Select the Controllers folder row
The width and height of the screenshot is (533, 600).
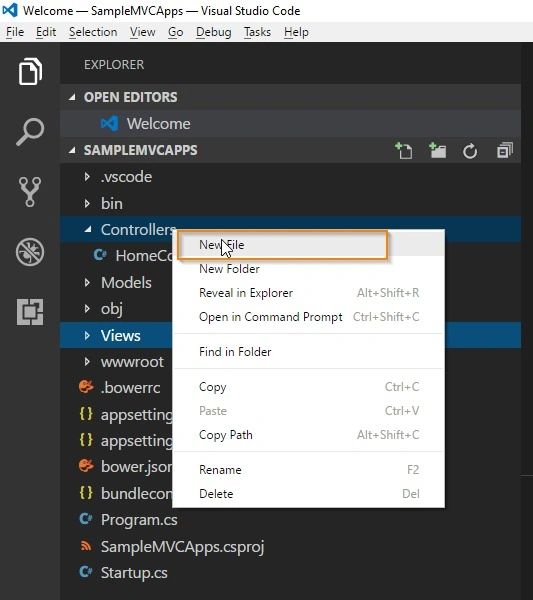pos(290,229)
